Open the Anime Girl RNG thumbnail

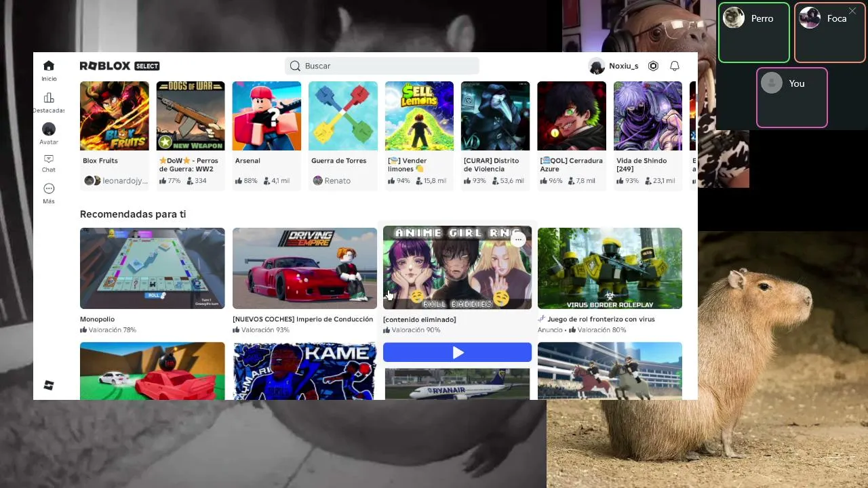[x=457, y=268]
